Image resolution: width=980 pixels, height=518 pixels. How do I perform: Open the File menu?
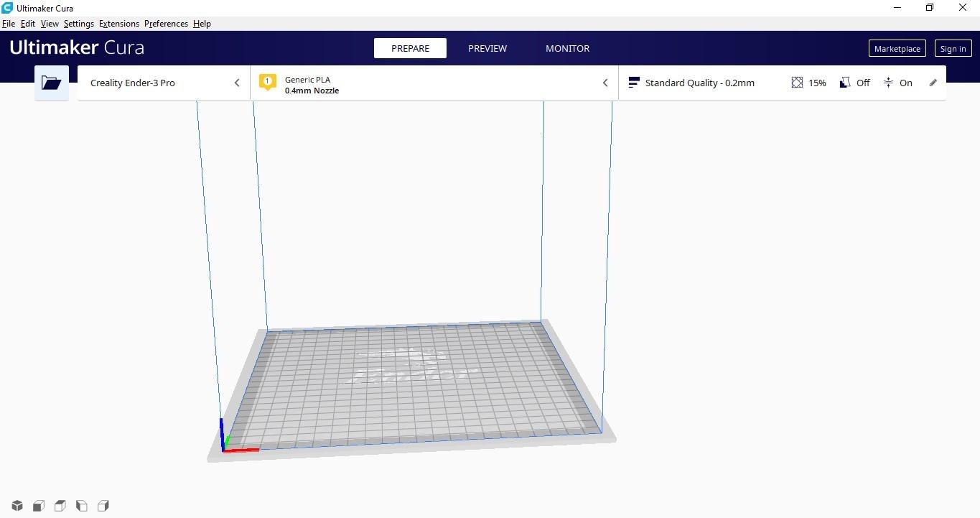[9, 24]
